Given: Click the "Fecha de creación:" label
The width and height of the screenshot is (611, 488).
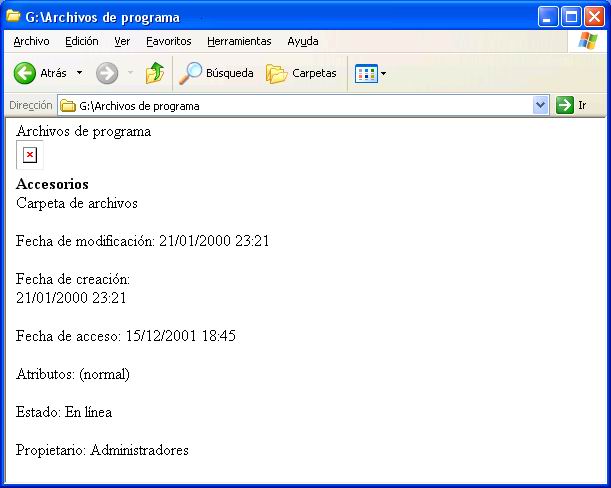Looking at the screenshot, I should (73, 279).
